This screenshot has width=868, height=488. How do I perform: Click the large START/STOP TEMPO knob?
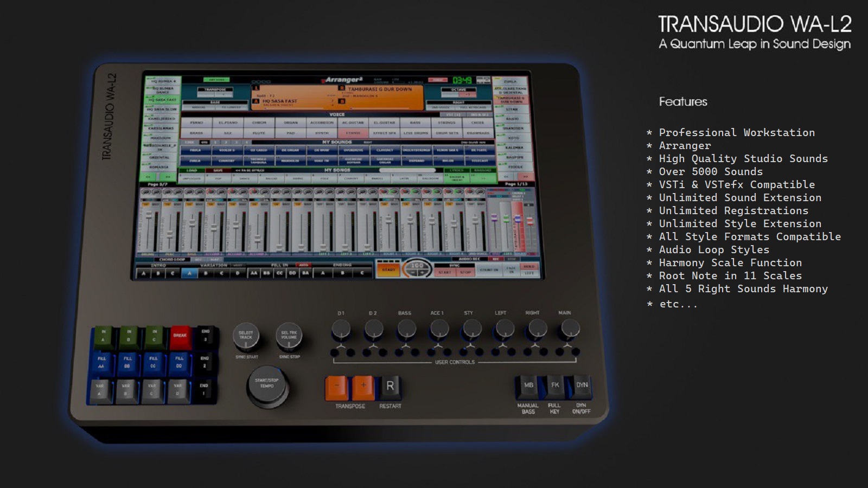coord(267,386)
